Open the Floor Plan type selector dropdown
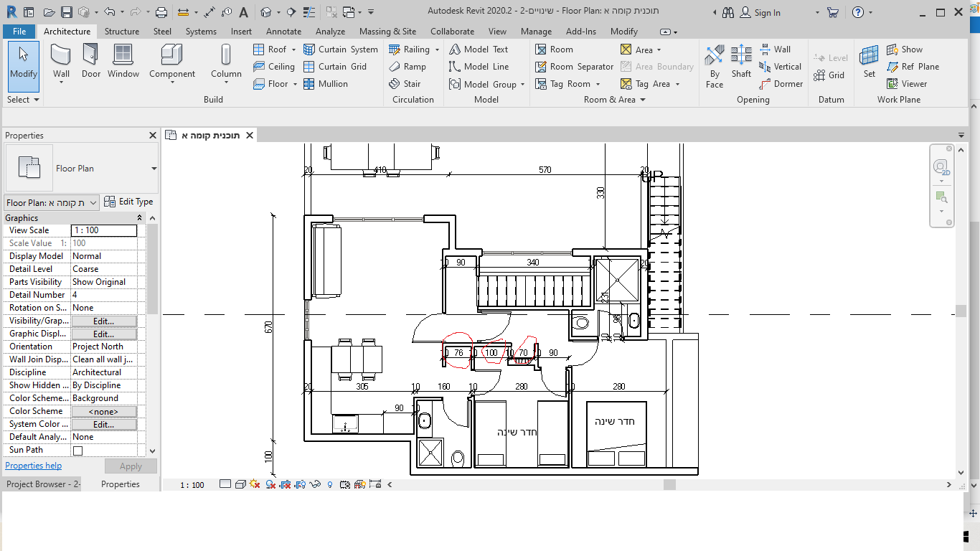Image resolution: width=980 pixels, height=551 pixels. click(x=154, y=169)
